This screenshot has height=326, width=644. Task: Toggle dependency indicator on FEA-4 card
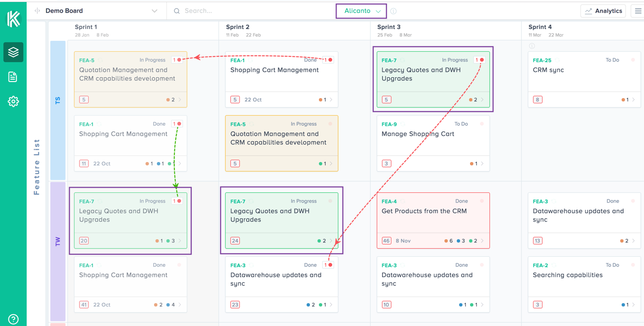(481, 201)
